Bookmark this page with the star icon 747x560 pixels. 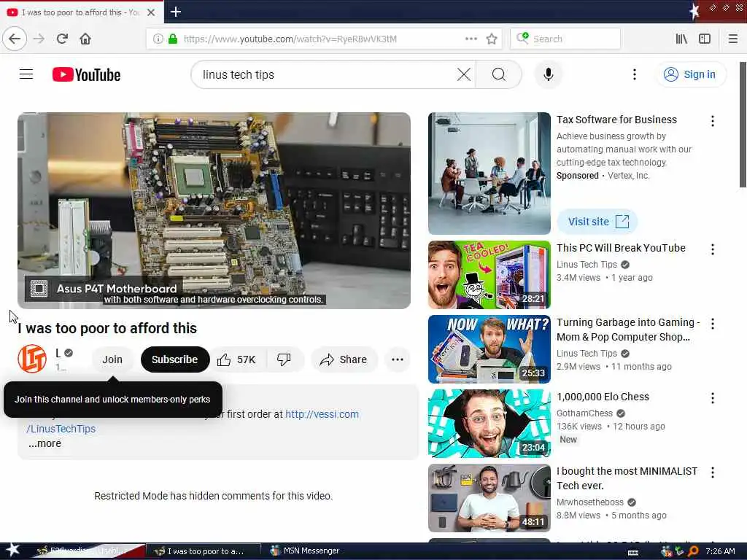pos(492,39)
